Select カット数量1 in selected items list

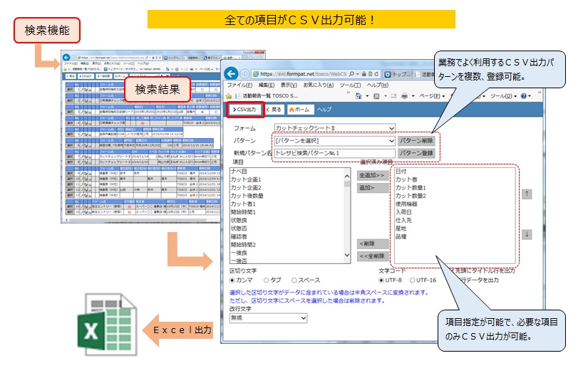(411, 188)
